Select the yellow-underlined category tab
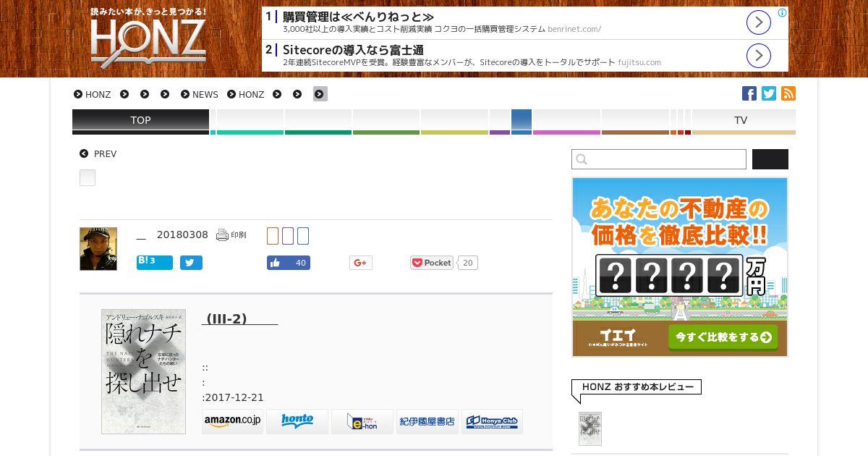Screen dimensions: 868x456 tap(454, 122)
